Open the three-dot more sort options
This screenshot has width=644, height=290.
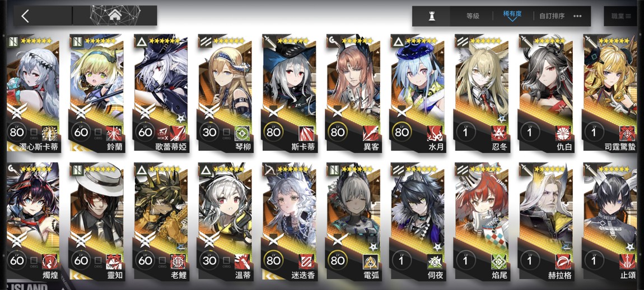(x=577, y=16)
